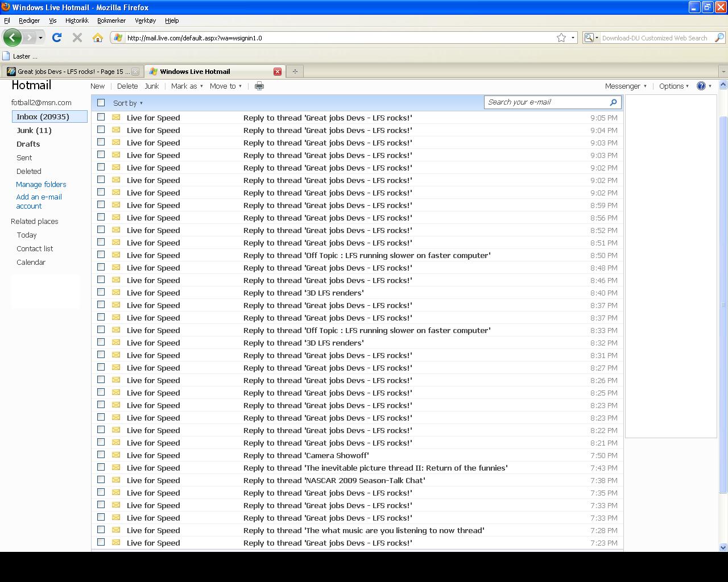Go to the Firefox home page

(x=98, y=38)
